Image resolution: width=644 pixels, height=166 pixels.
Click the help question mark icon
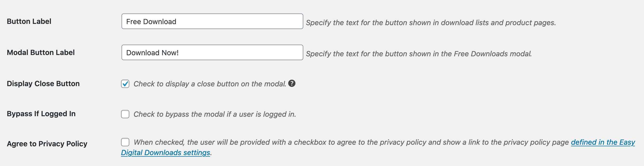coord(292,83)
